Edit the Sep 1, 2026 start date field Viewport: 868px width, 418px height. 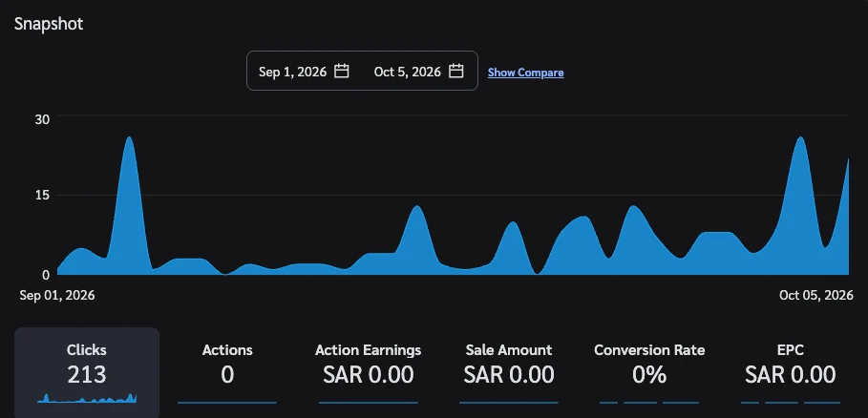pos(292,72)
